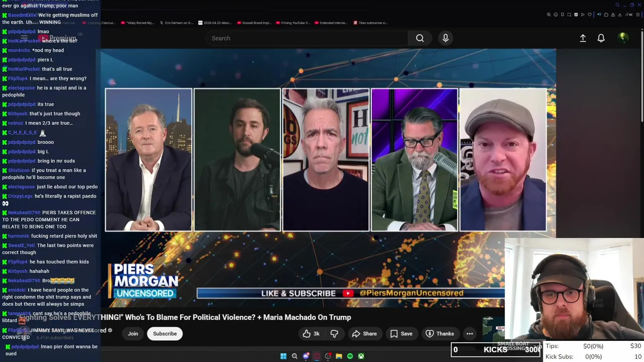
Task: Open Discord from the taskbar
Action: (306, 356)
